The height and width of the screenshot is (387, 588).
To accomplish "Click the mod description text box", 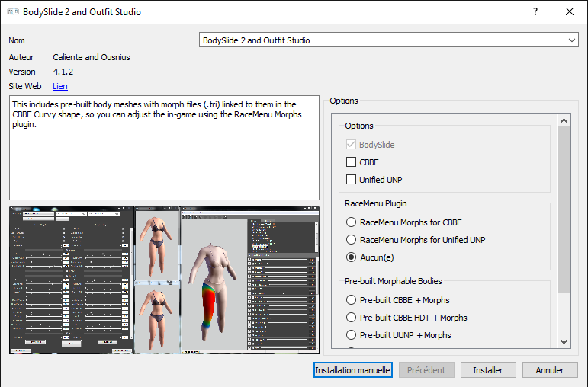I will click(164, 148).
